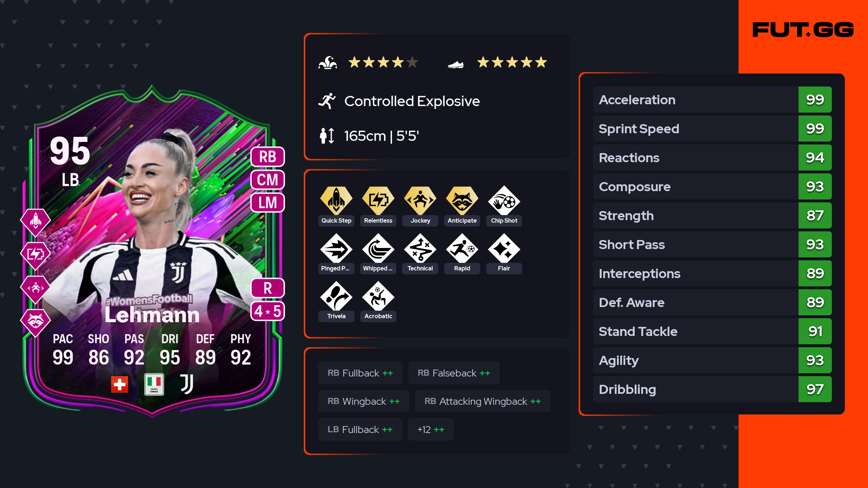
Task: Select the Acceleration stat row
Action: coord(712,100)
